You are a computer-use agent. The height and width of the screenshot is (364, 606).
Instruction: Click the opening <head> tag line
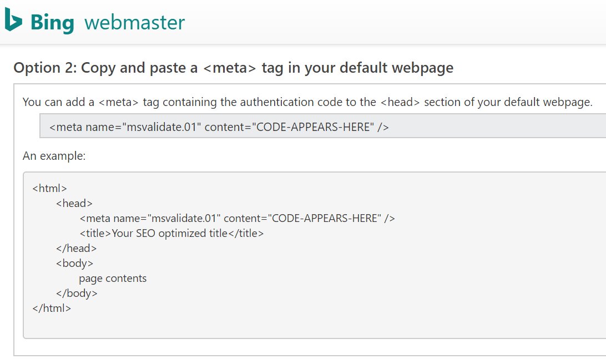(x=74, y=203)
